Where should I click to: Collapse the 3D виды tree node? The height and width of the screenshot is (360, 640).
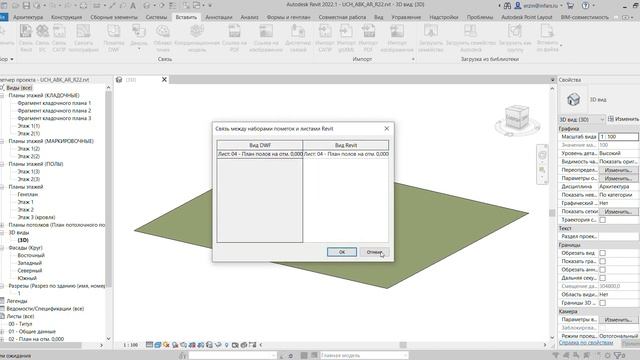(x=2, y=233)
